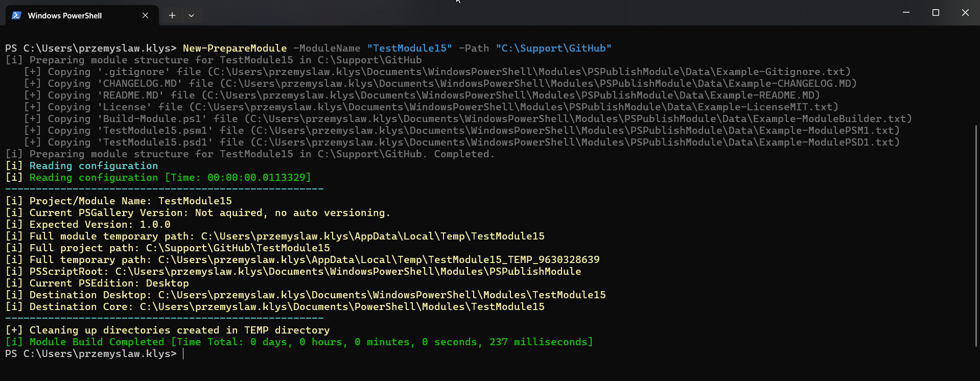This screenshot has width=980, height=381.
Task: Click the Copying 'CHANGELOG.MD' file line
Action: 440,83
